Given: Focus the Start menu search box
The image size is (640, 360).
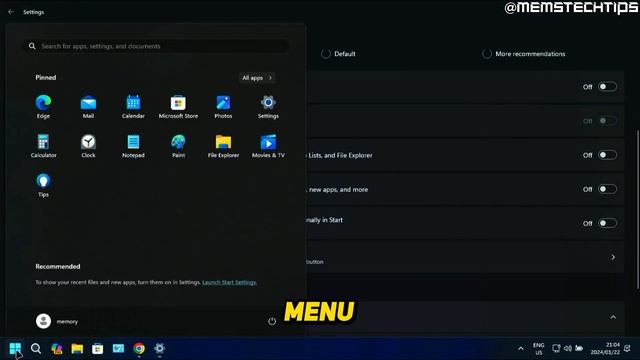Looking at the screenshot, I should (x=156, y=46).
